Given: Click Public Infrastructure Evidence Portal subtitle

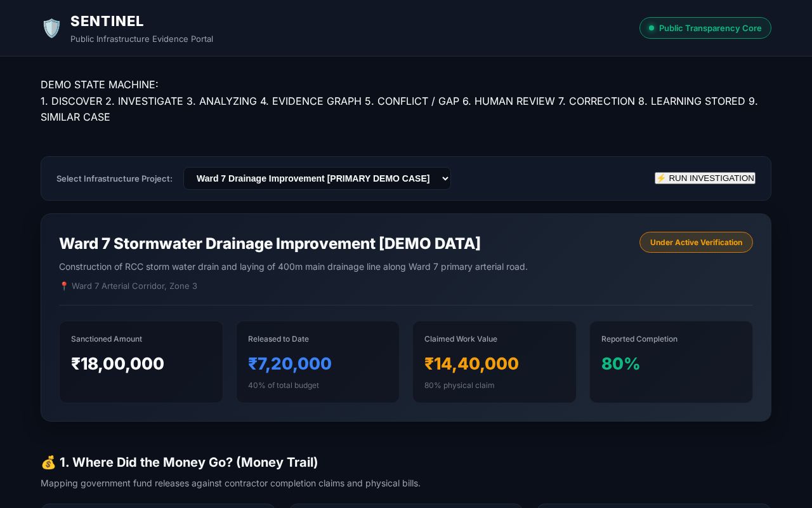Looking at the screenshot, I should pyautogui.click(x=141, y=39).
